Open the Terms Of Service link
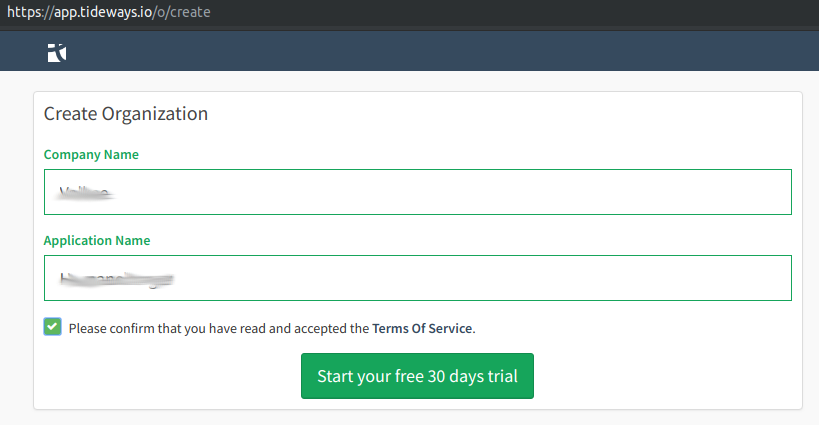The width and height of the screenshot is (819, 425). pyautogui.click(x=422, y=328)
